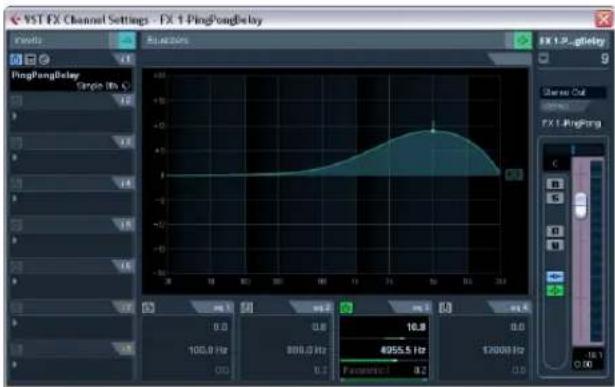Click the green EQ state indicator button
615x387 pixels.
[x=555, y=291]
